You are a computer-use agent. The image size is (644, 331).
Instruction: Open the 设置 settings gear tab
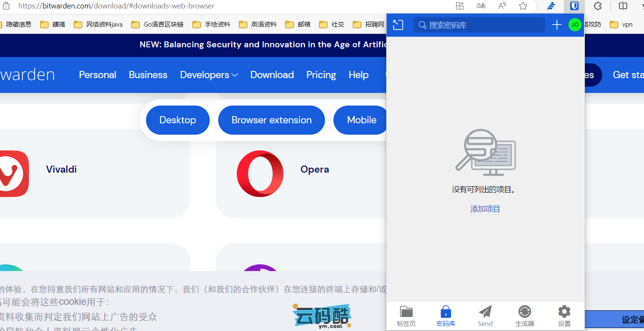[x=564, y=316]
